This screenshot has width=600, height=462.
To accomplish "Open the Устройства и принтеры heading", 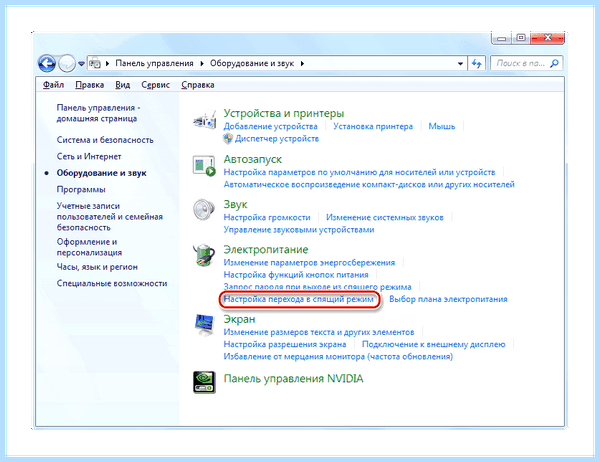I will [284, 113].
